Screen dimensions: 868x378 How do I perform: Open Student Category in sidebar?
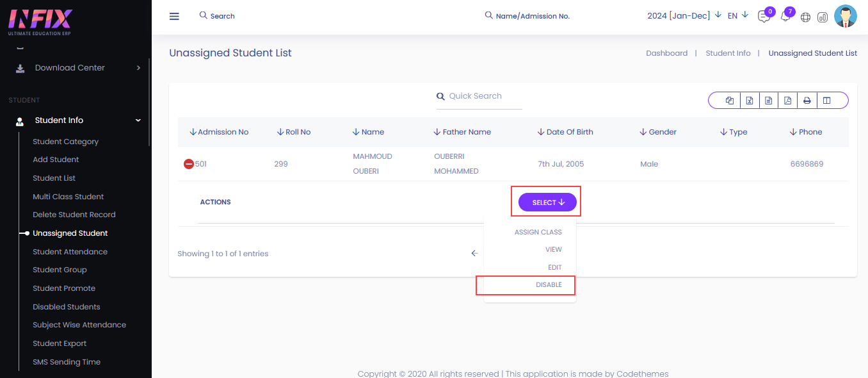[66, 142]
